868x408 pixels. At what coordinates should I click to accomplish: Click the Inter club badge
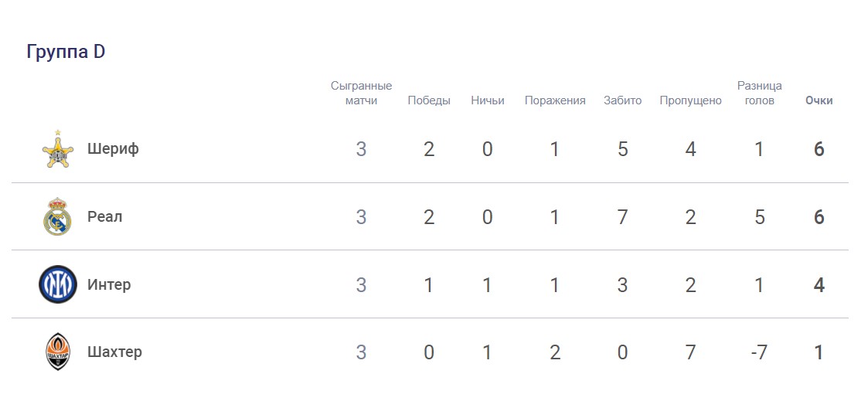pos(57,284)
